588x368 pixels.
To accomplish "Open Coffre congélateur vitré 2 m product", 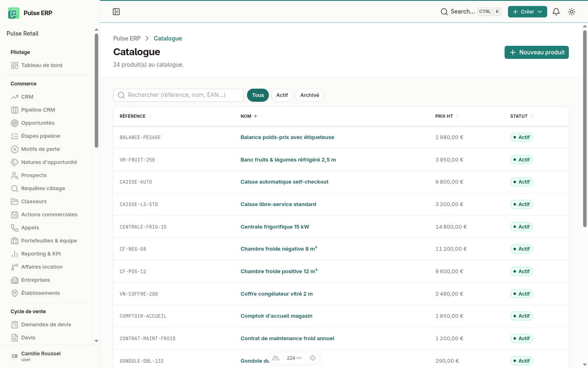I will [x=277, y=294].
